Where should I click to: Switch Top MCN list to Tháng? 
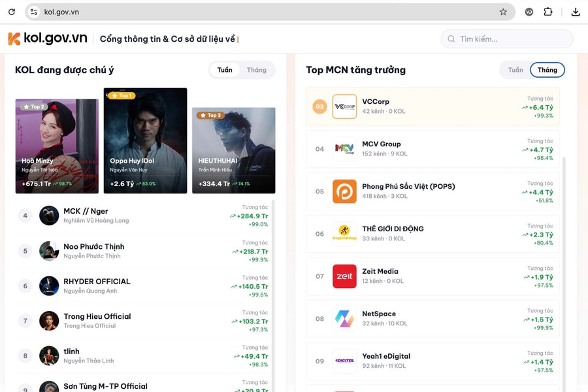[x=547, y=70]
